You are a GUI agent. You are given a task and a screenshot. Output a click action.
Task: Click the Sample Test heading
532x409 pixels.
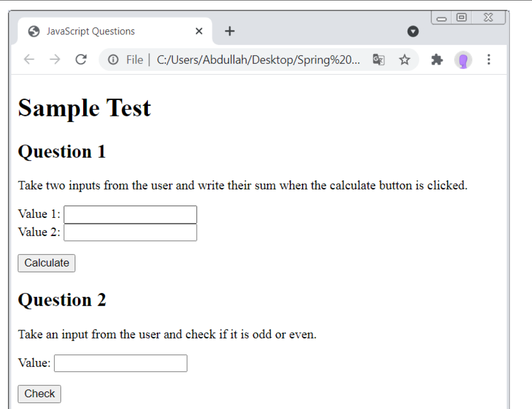tap(84, 108)
